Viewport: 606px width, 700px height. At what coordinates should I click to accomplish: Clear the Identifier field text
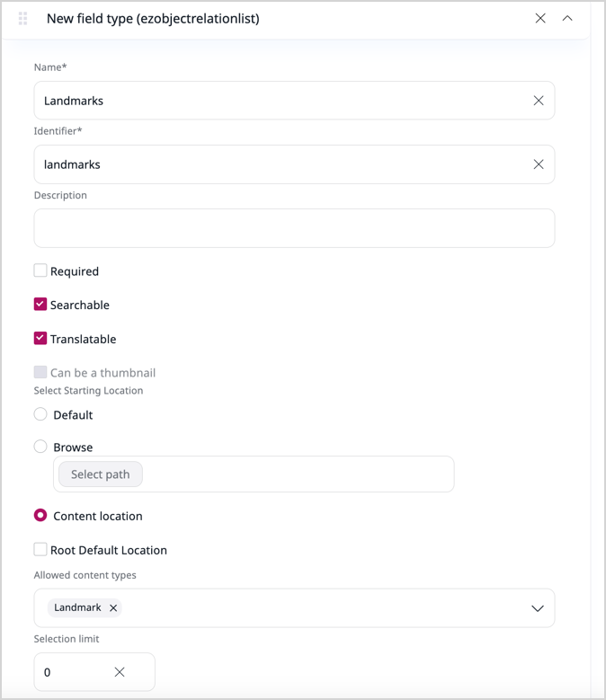pos(539,164)
